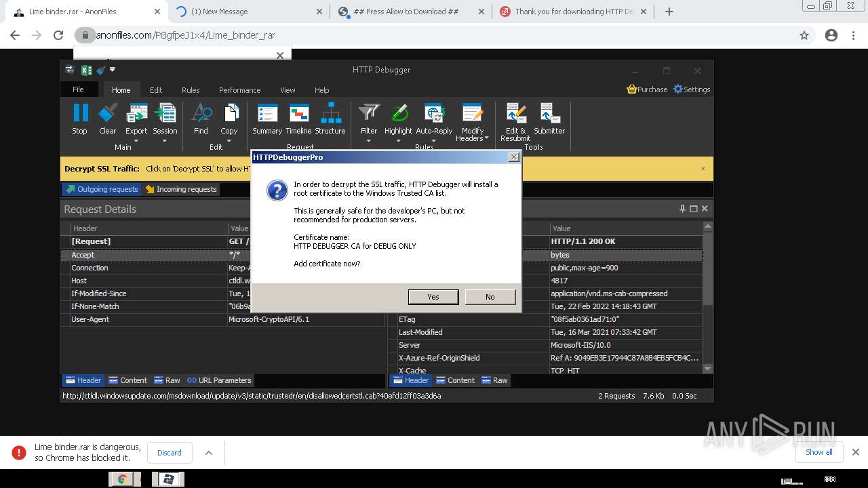The image size is (868, 488).
Task: Click the Auto-Reply icon
Action: 434,113
